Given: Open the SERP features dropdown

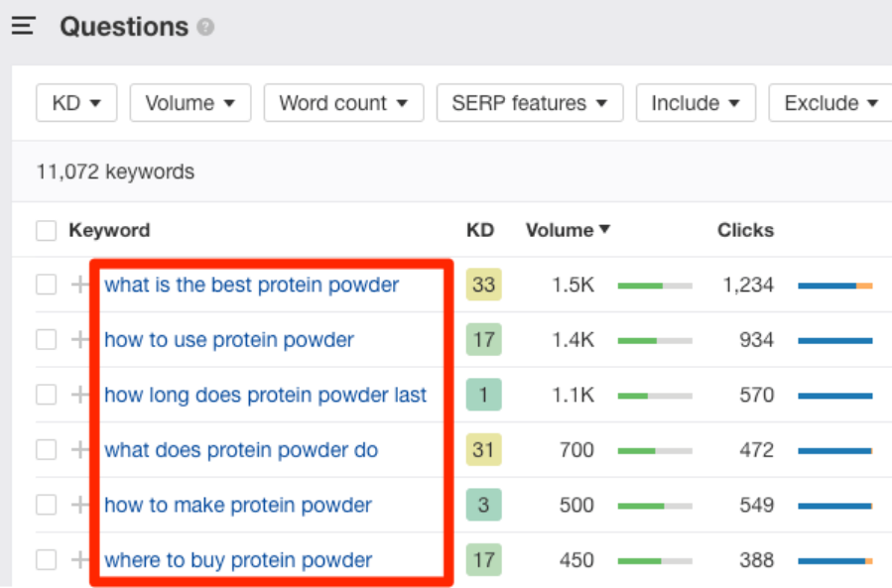Looking at the screenshot, I should (x=530, y=103).
